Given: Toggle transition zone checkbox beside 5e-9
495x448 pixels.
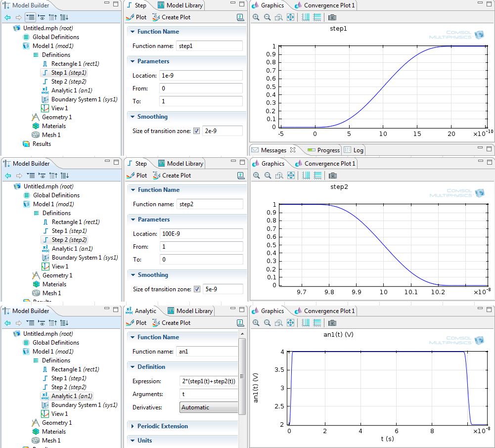Looking at the screenshot, I should 197,289.
